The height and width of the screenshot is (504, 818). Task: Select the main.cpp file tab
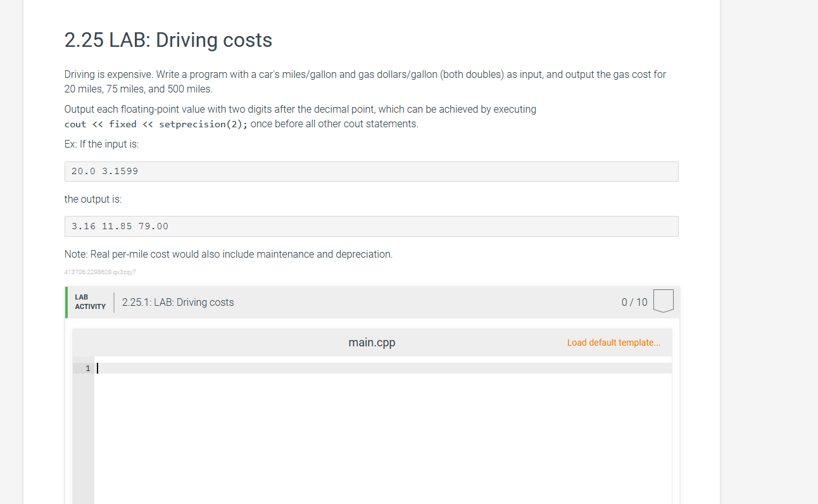click(372, 343)
